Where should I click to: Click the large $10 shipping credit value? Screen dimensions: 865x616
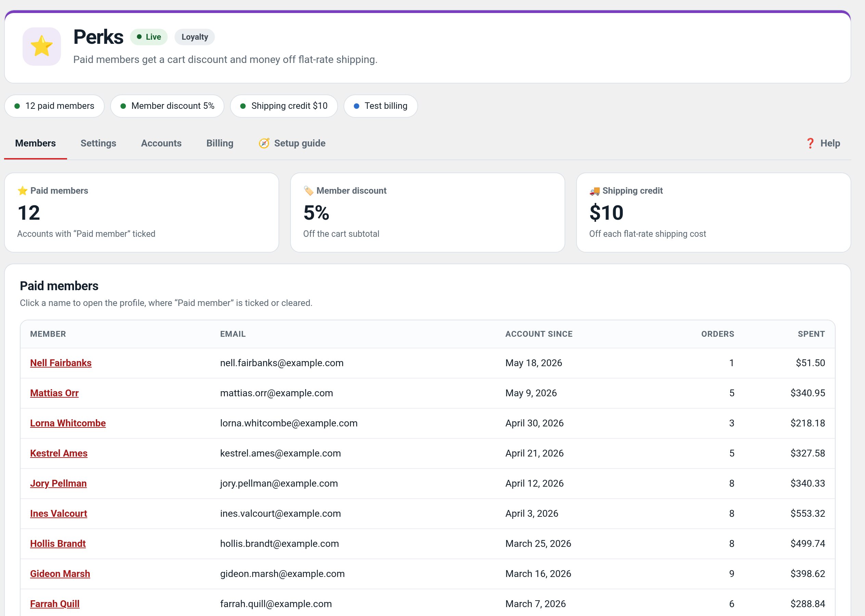[x=606, y=213]
